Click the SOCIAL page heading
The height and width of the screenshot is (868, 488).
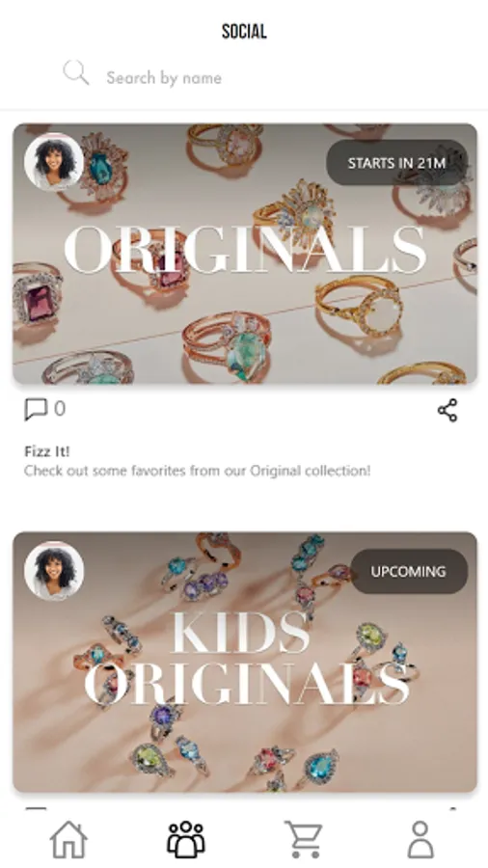click(x=244, y=32)
